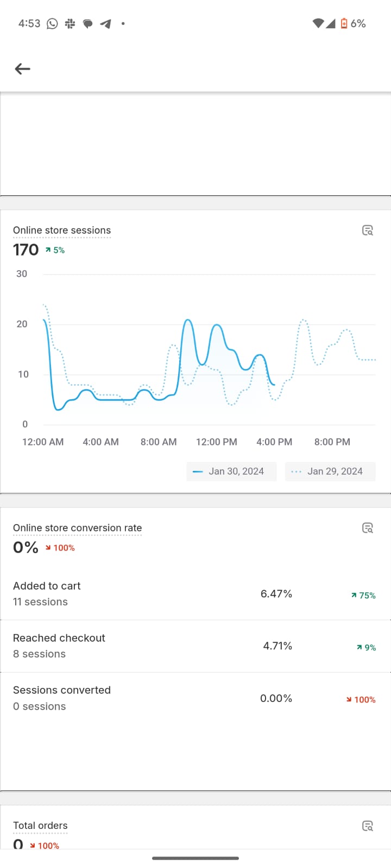
Task: Open report icon for Online store sessions
Action: 368,231
